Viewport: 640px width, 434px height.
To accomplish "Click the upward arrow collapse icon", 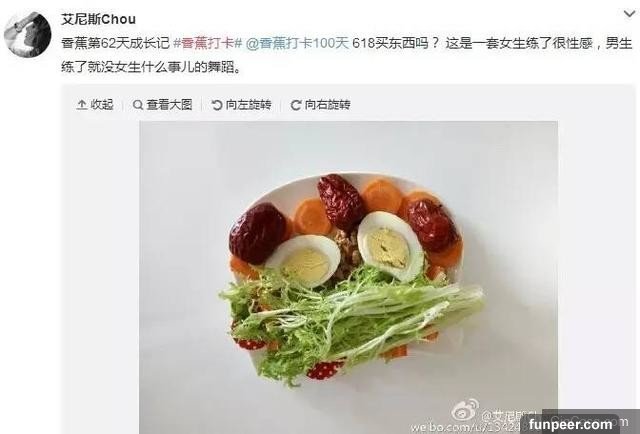I will [x=82, y=105].
